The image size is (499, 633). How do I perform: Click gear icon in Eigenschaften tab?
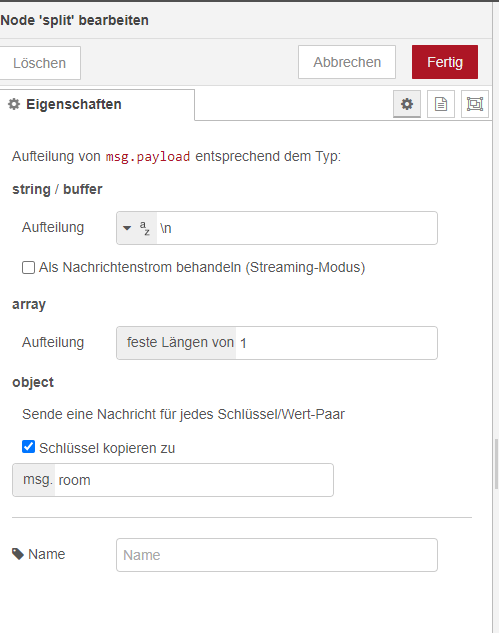coord(14,104)
